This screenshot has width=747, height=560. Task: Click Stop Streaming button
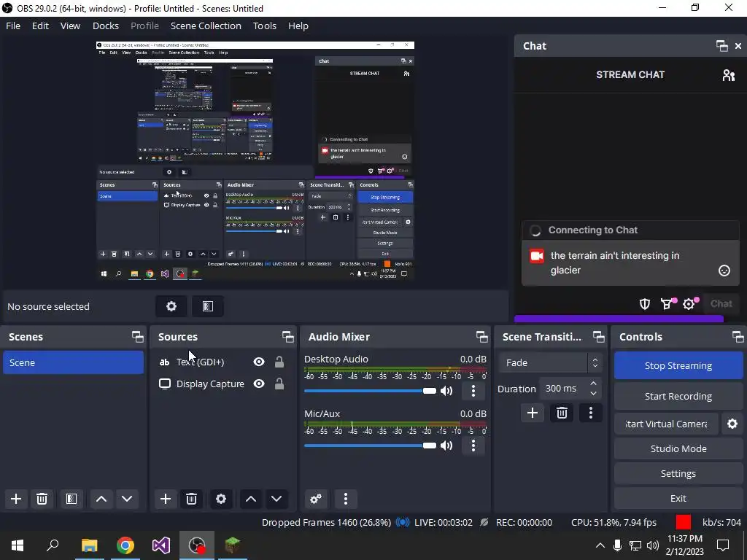pyautogui.click(x=678, y=366)
